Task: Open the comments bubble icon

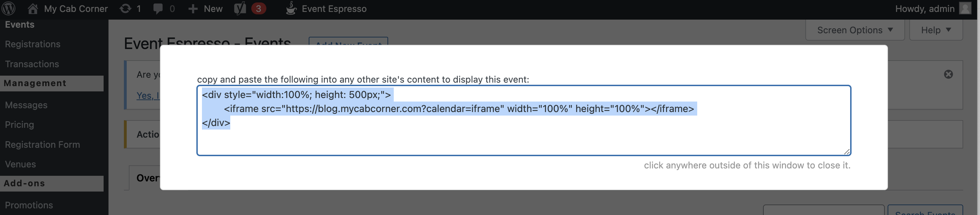Action: tap(157, 8)
